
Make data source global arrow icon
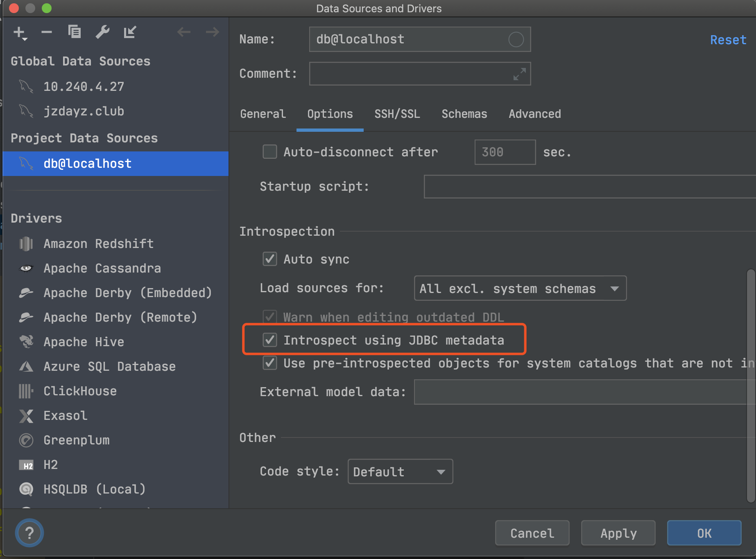130,32
